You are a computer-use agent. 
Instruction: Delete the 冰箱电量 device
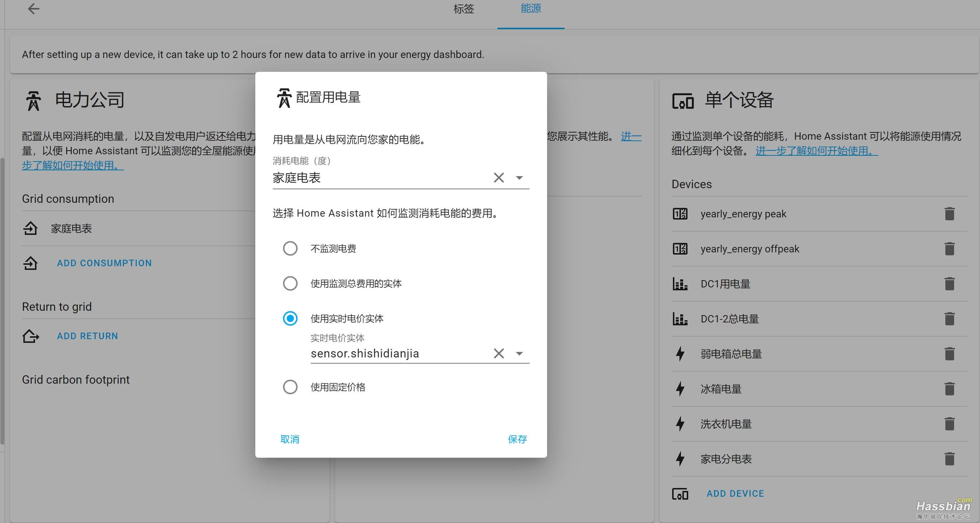pyautogui.click(x=949, y=389)
